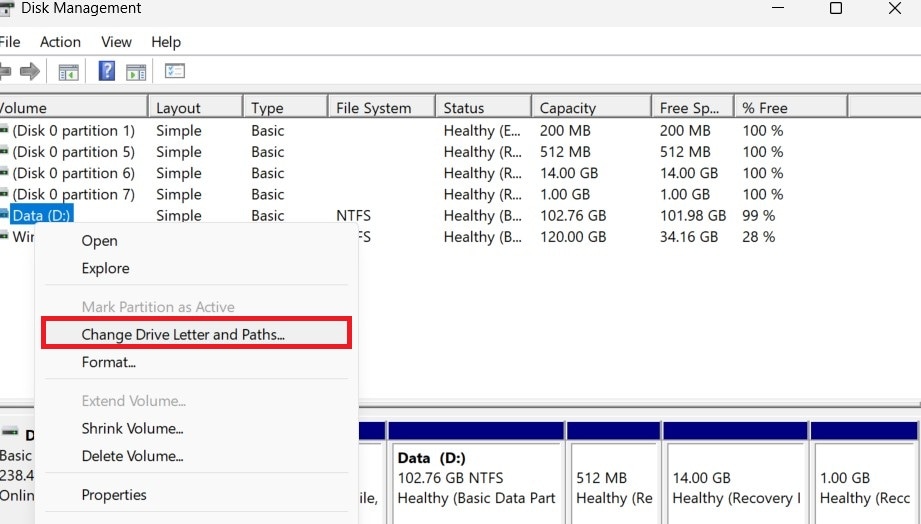
Task: Sort by the Layout column header
Action: click(196, 108)
